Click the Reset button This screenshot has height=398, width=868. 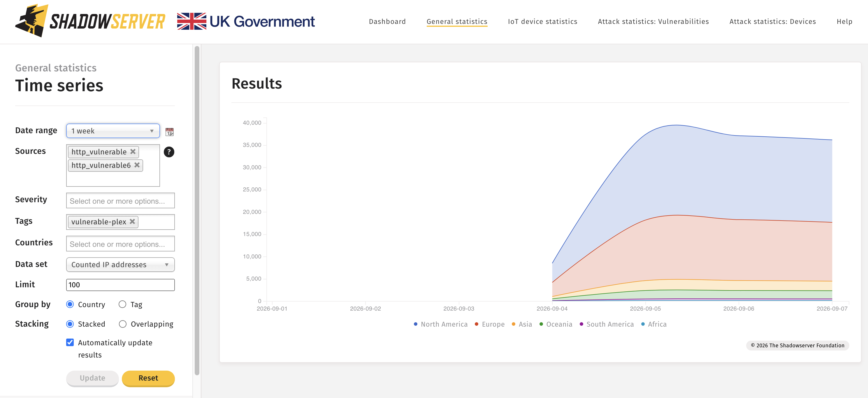148,378
